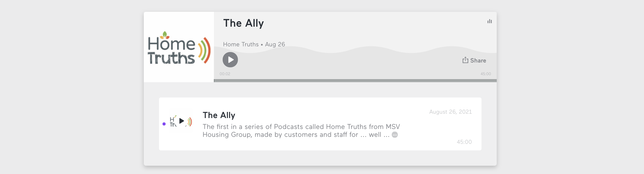Play The Ally episode in main player
The width and height of the screenshot is (644, 174).
click(230, 60)
